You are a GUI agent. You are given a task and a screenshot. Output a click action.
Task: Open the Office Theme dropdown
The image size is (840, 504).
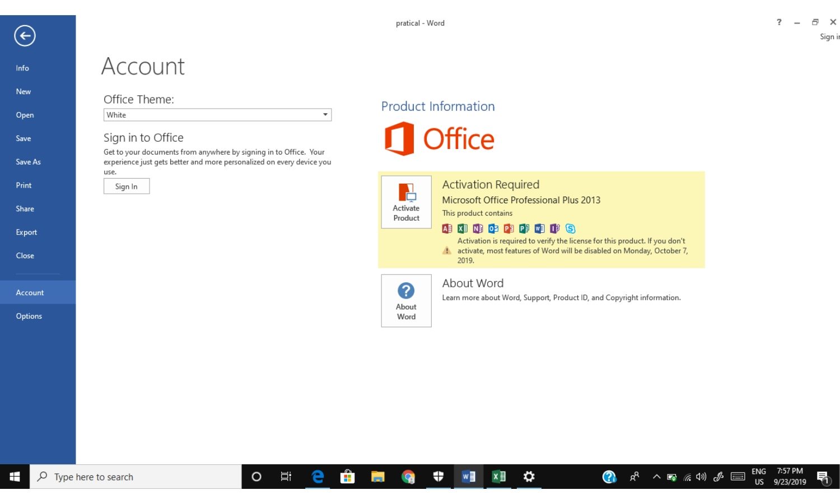[217, 115]
